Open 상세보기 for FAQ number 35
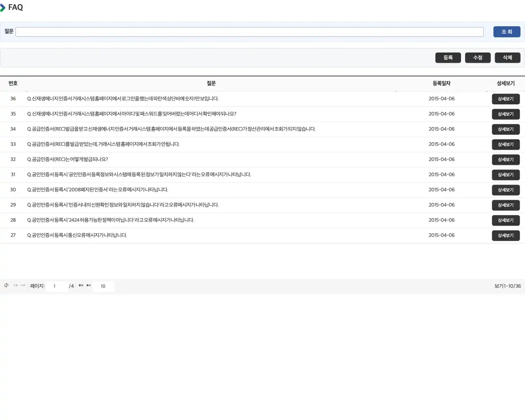Image resolution: width=525 pixels, height=420 pixels. click(506, 114)
